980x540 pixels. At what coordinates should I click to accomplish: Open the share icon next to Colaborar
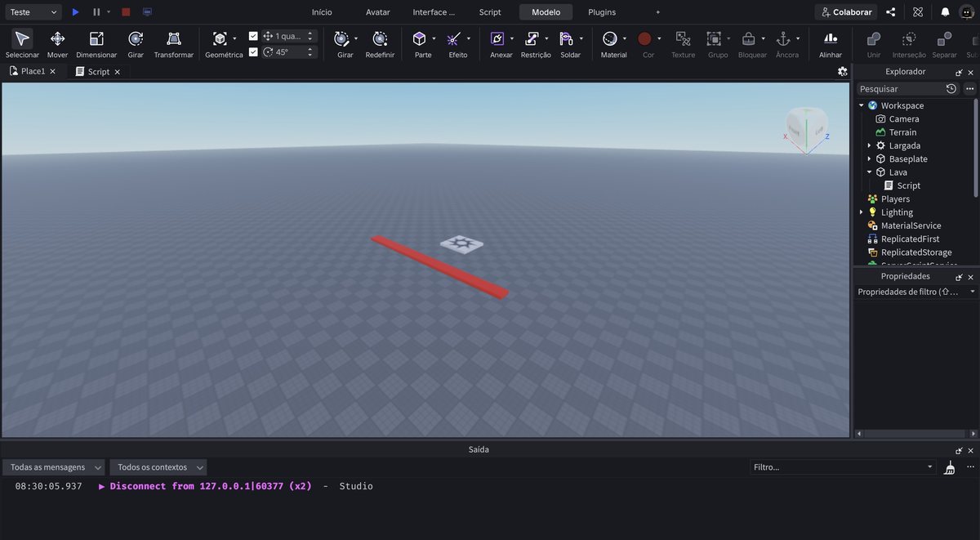pos(891,12)
